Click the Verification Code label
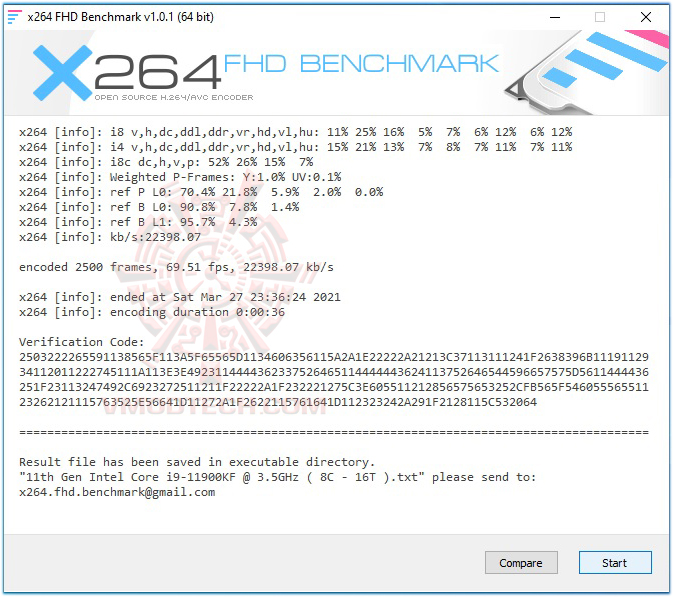Viewport: 673px width, 597px height. coord(82,342)
